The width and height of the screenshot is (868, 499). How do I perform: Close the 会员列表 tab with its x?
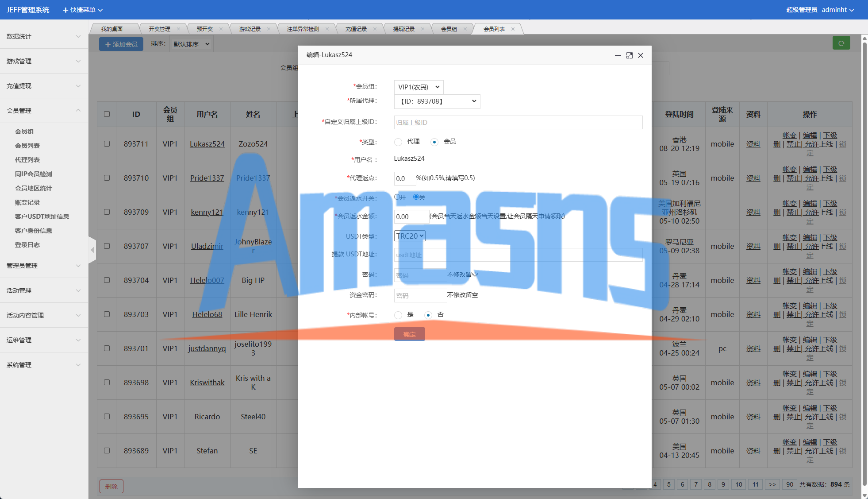pyautogui.click(x=513, y=29)
